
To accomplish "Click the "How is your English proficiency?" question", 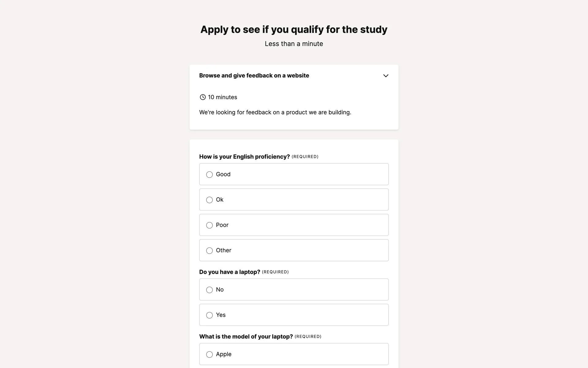I will (x=244, y=157).
